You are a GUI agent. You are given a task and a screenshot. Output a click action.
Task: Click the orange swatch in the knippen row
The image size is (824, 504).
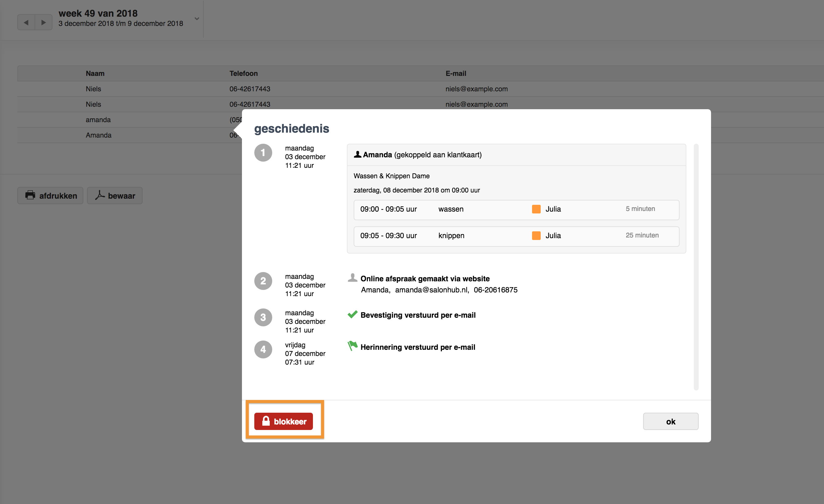pos(536,236)
